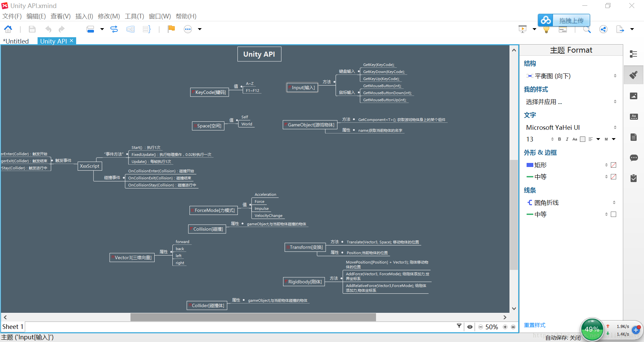This screenshot has width=644, height=342.
Task: Click the 重置样式 reset style link
Action: pyautogui.click(x=535, y=325)
